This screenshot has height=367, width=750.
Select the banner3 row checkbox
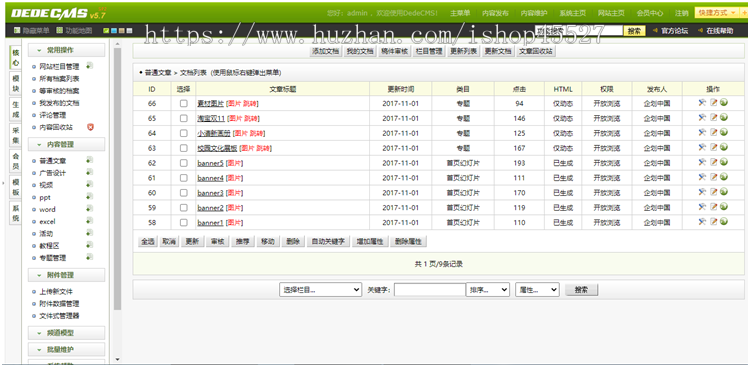[184, 193]
